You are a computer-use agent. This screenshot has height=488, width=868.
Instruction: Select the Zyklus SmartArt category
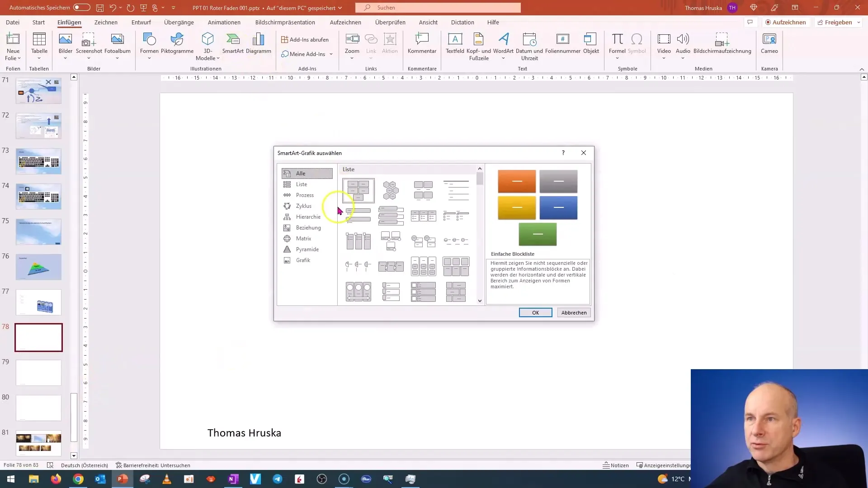pyautogui.click(x=307, y=206)
